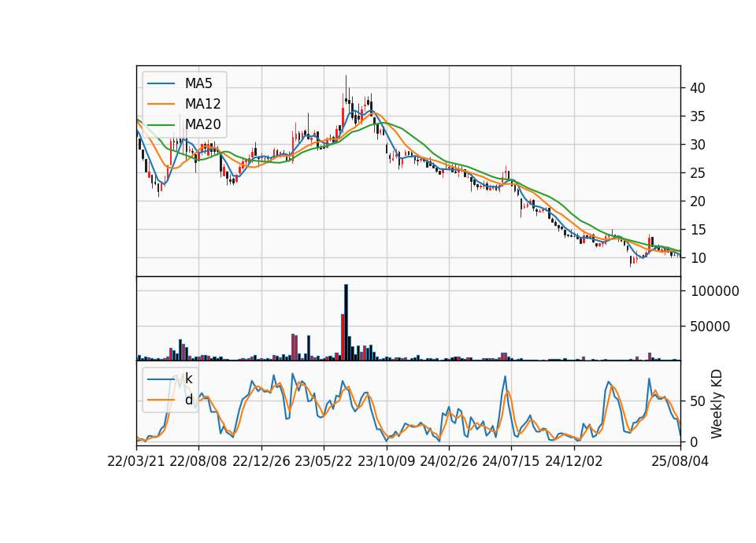The image size is (756, 543).
Task: Click the price axis value 40
Action: tap(697, 88)
